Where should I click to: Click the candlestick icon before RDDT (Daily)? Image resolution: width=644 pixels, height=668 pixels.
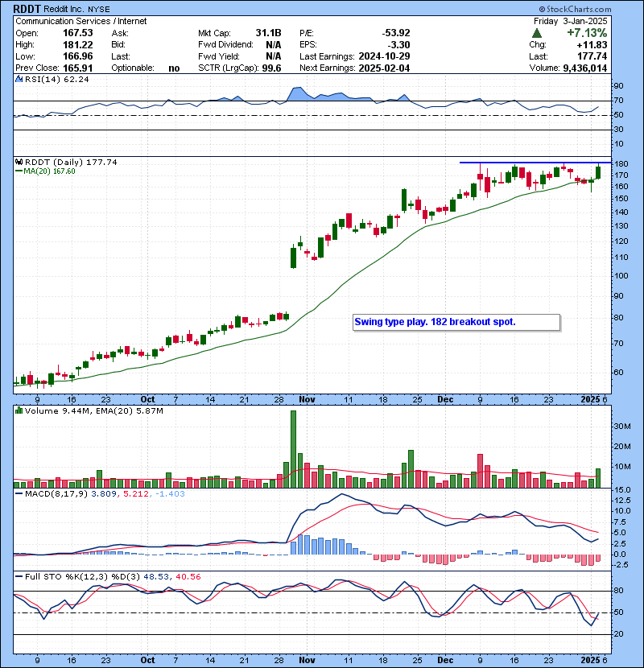click(x=19, y=162)
